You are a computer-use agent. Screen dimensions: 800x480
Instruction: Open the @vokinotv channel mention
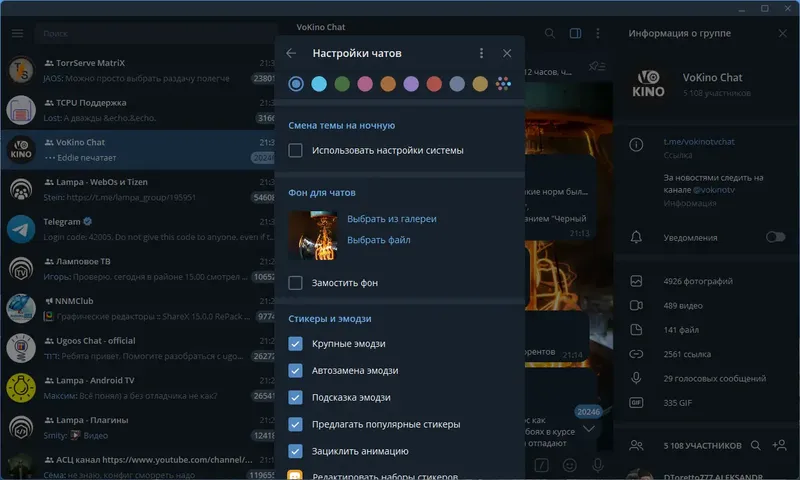(714, 190)
